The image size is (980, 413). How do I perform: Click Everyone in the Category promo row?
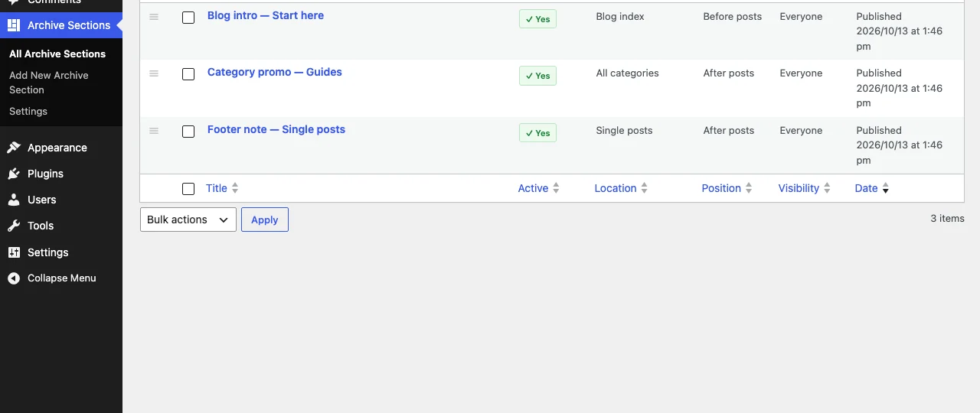(802, 73)
